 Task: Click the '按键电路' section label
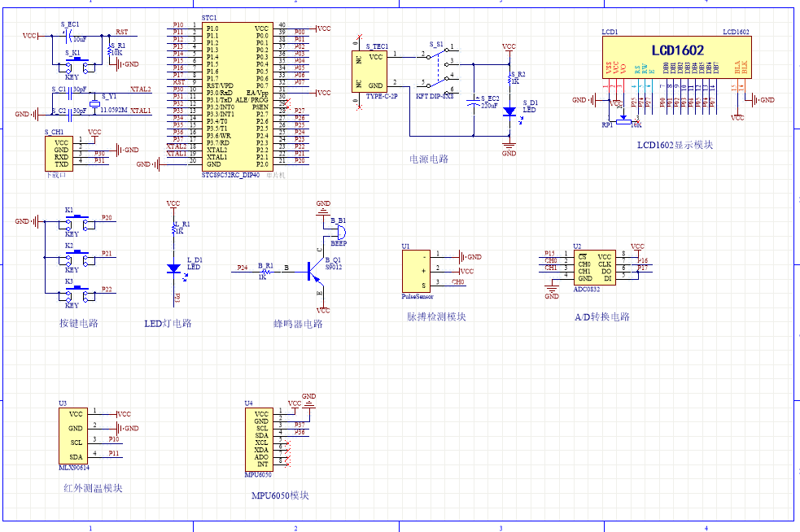[79, 323]
